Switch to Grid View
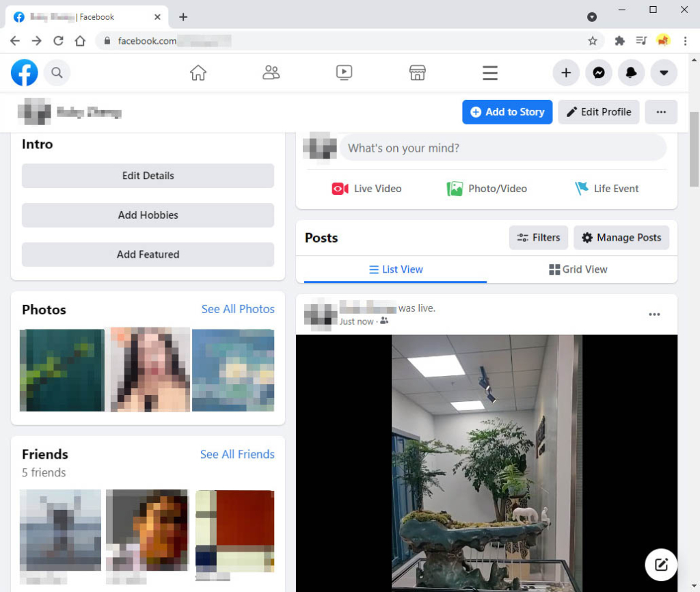This screenshot has width=700, height=592. click(578, 269)
